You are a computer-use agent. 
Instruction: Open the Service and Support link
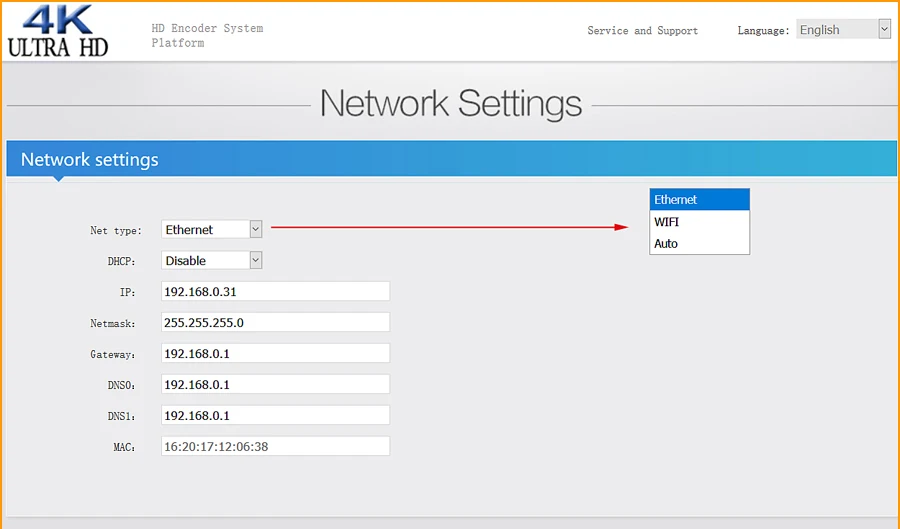(642, 30)
